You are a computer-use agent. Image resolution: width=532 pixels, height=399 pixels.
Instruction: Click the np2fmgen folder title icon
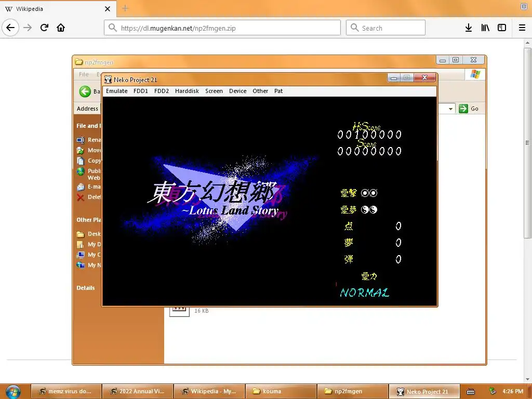(79, 62)
